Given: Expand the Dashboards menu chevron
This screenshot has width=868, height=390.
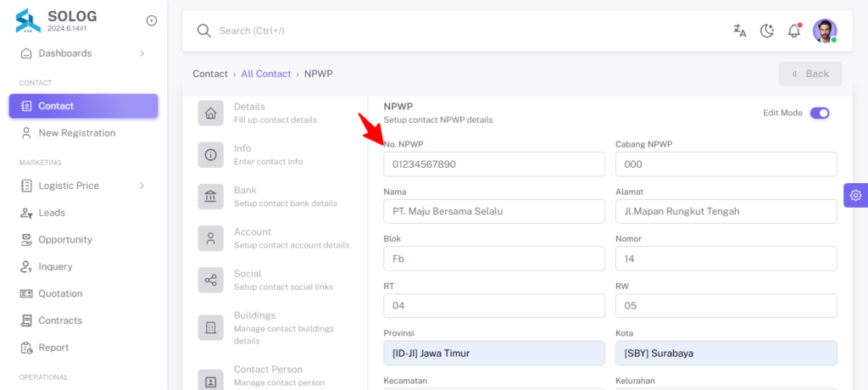Looking at the screenshot, I should [x=142, y=53].
